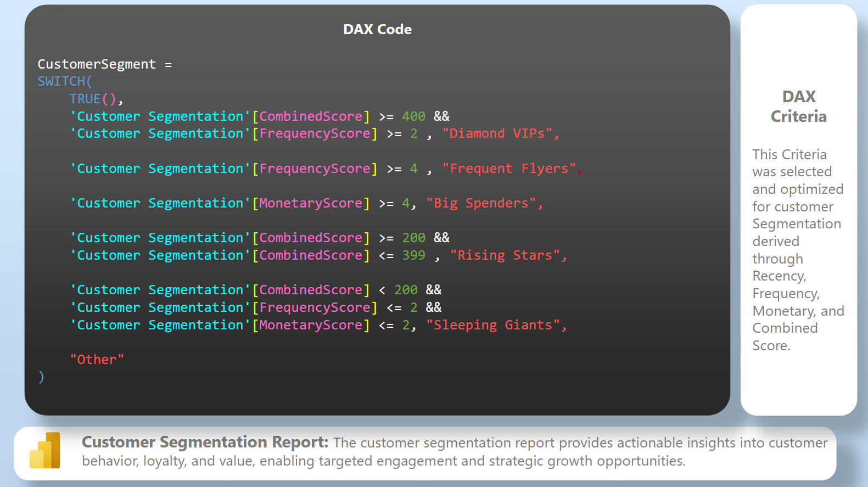Click the TRUE() expression

93,99
